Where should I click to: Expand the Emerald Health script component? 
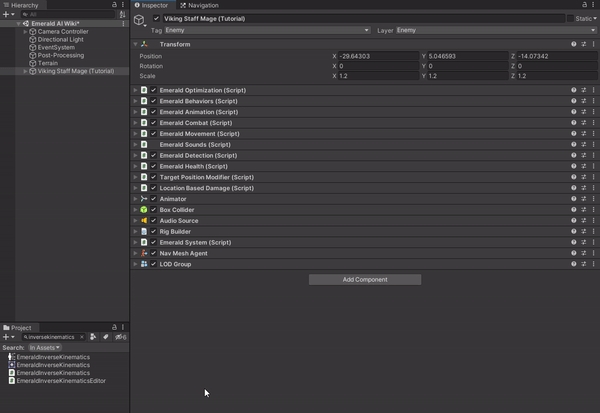point(135,166)
